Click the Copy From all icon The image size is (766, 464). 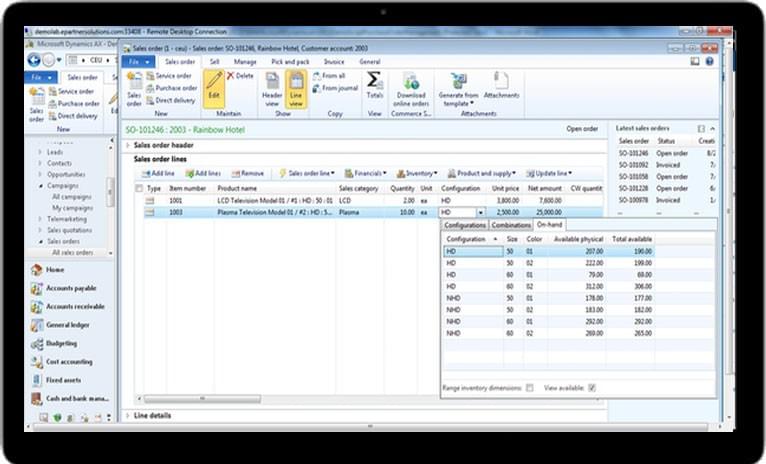[316, 76]
